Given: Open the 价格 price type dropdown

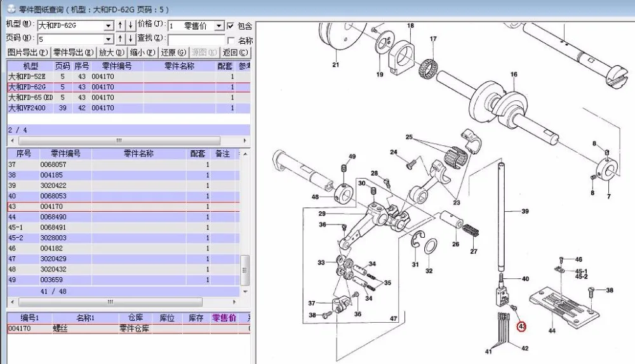Looking at the screenshot, I should [218, 26].
